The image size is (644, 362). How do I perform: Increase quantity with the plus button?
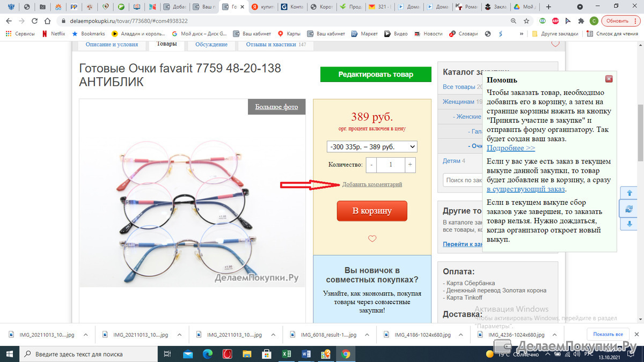(x=410, y=165)
